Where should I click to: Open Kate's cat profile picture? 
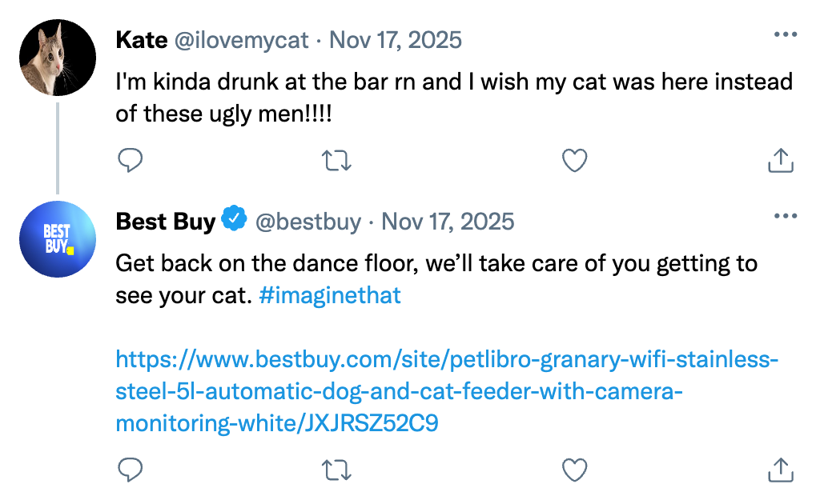57,58
